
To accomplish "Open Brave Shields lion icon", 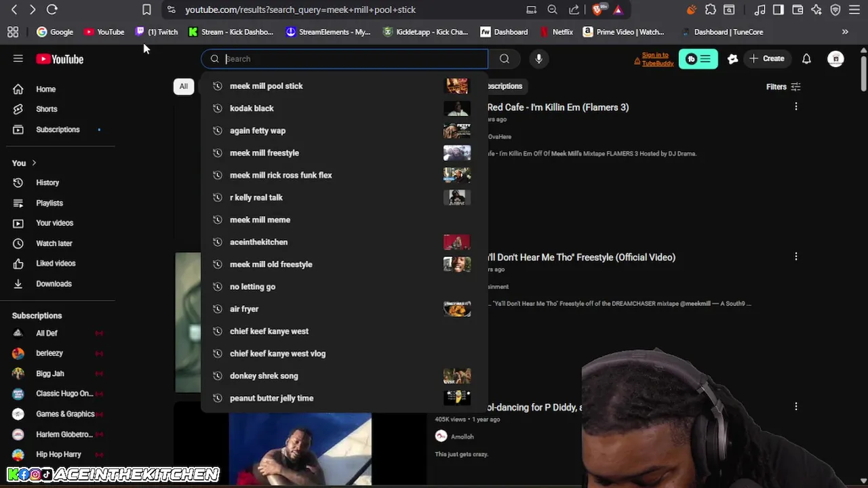I will [x=598, y=9].
